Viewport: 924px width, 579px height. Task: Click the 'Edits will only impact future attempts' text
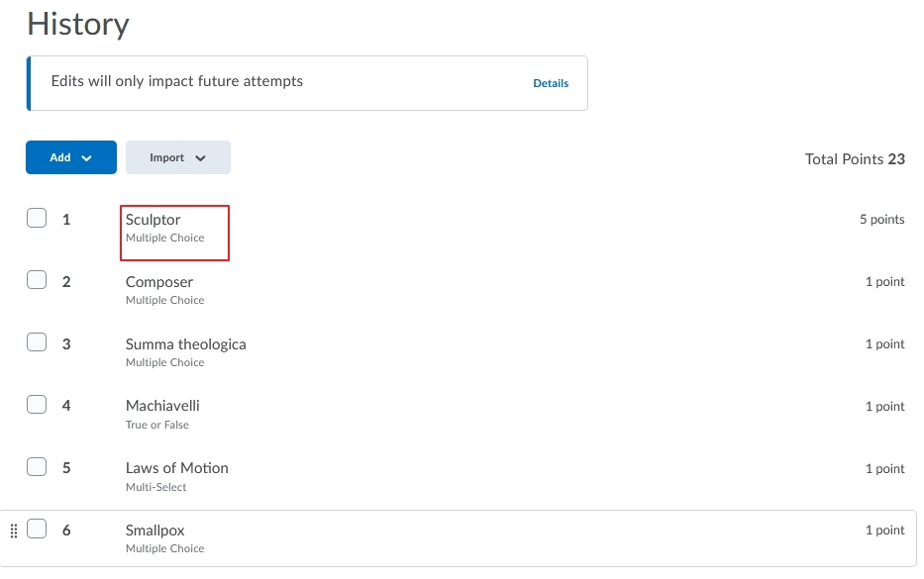coord(177,81)
